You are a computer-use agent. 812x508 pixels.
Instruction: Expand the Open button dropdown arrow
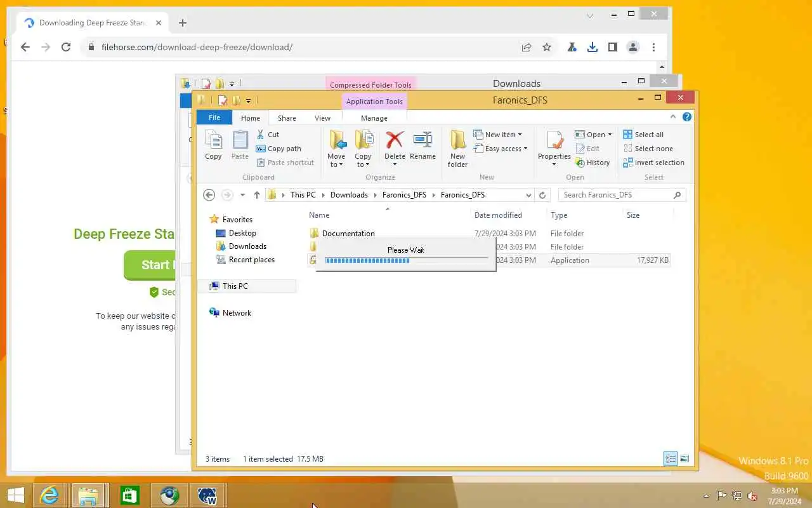pos(610,135)
